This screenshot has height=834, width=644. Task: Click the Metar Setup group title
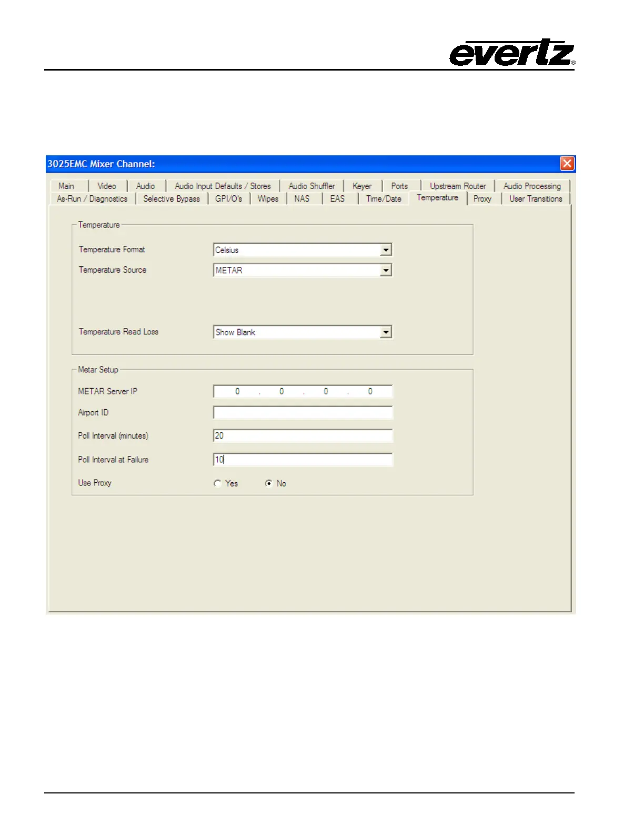point(98,370)
